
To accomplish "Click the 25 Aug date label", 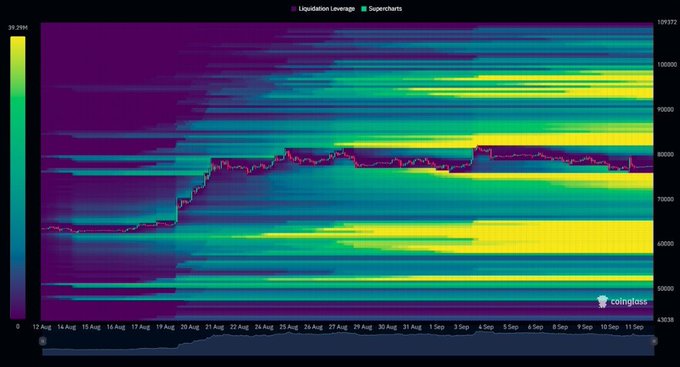I will point(289,327).
